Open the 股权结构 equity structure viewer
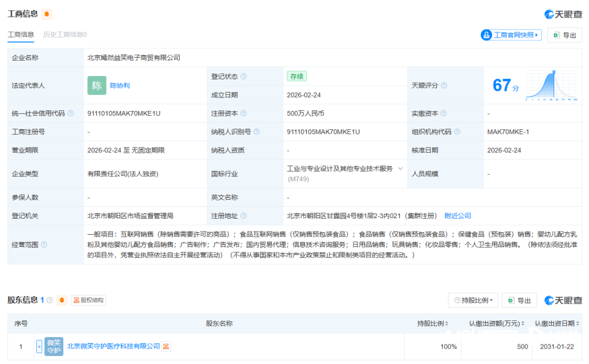 (x=90, y=300)
